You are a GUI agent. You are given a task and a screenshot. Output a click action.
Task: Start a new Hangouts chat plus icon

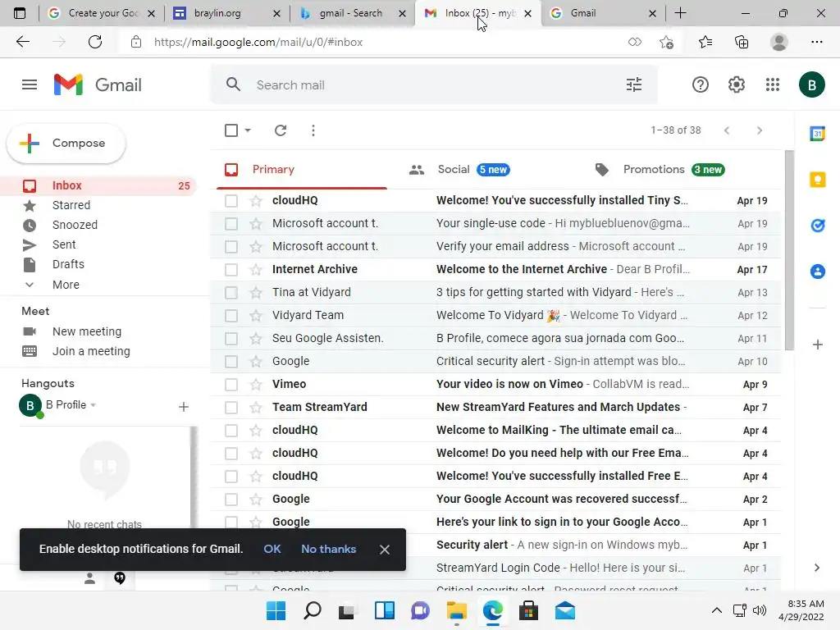(183, 407)
